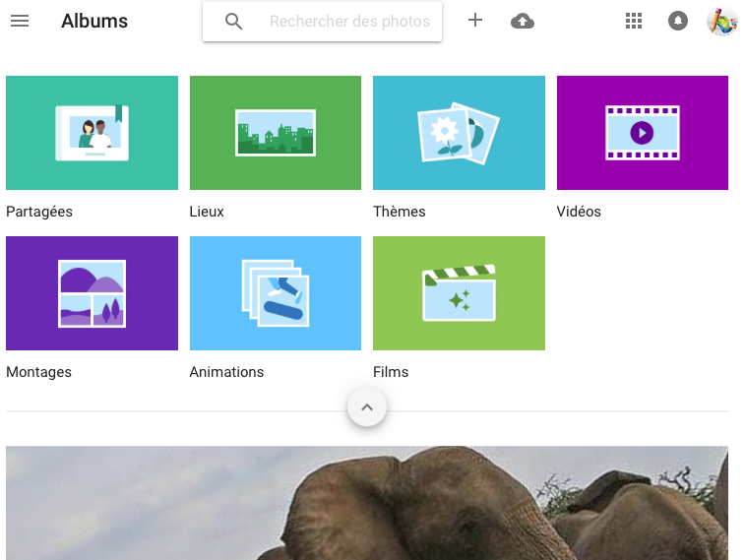Open the Google apps grid
The image size is (745, 560).
[x=634, y=21]
